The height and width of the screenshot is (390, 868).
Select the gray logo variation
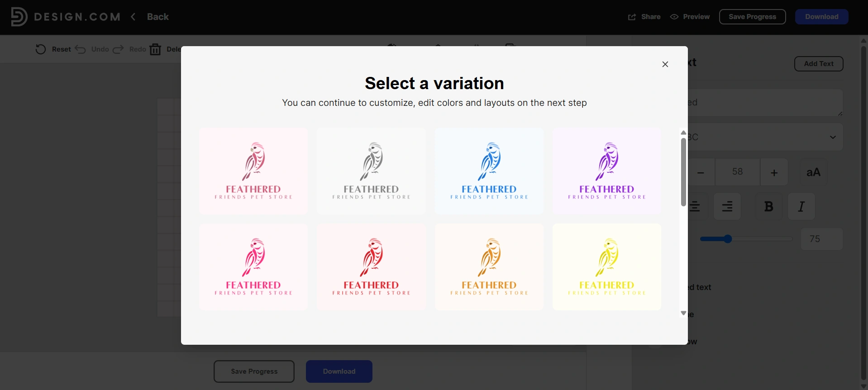tap(371, 171)
